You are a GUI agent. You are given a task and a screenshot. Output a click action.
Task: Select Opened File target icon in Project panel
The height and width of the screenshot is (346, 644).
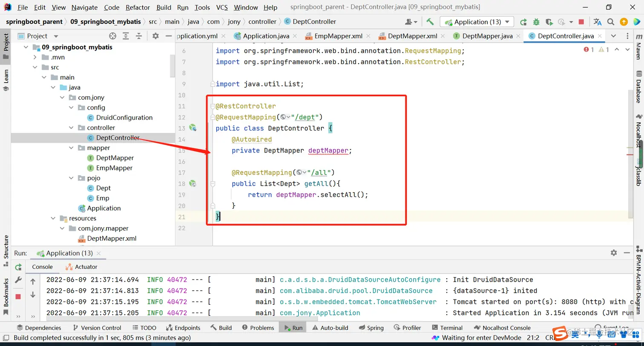112,36
